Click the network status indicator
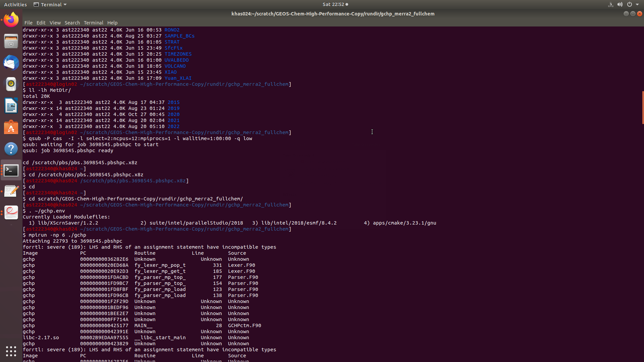 point(610,4)
